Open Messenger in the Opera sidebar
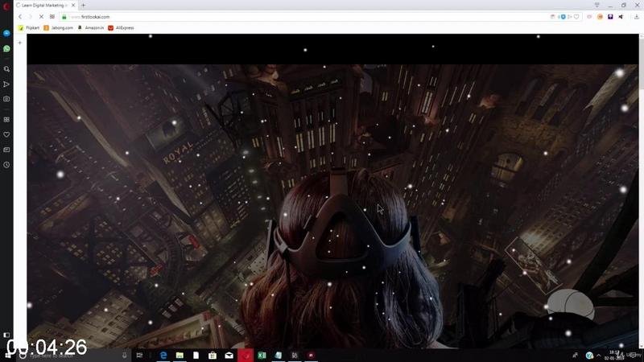This screenshot has width=644, height=362. 6,33
